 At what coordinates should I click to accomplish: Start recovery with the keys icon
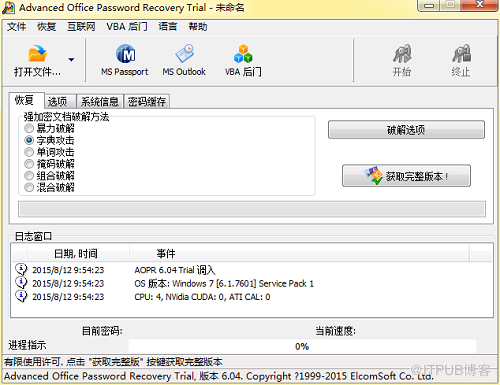pyautogui.click(x=402, y=60)
